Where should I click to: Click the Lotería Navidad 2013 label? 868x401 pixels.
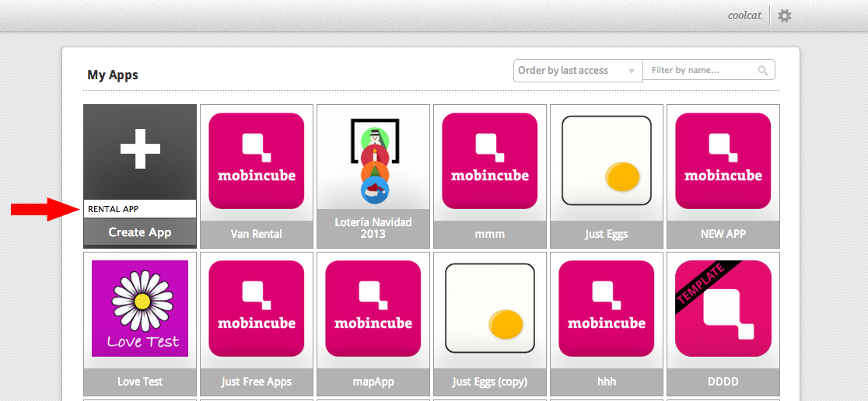tap(373, 228)
